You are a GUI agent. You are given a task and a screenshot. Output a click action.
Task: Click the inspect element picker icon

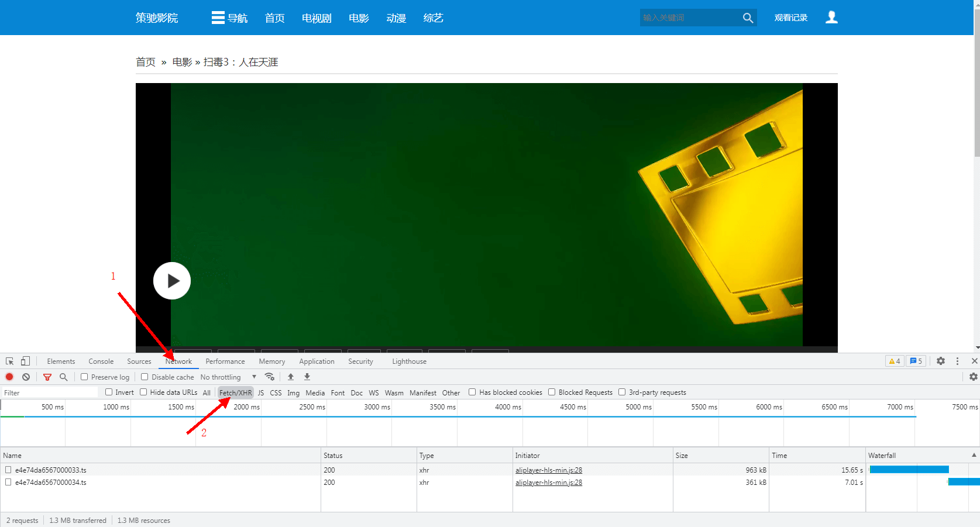pos(9,361)
